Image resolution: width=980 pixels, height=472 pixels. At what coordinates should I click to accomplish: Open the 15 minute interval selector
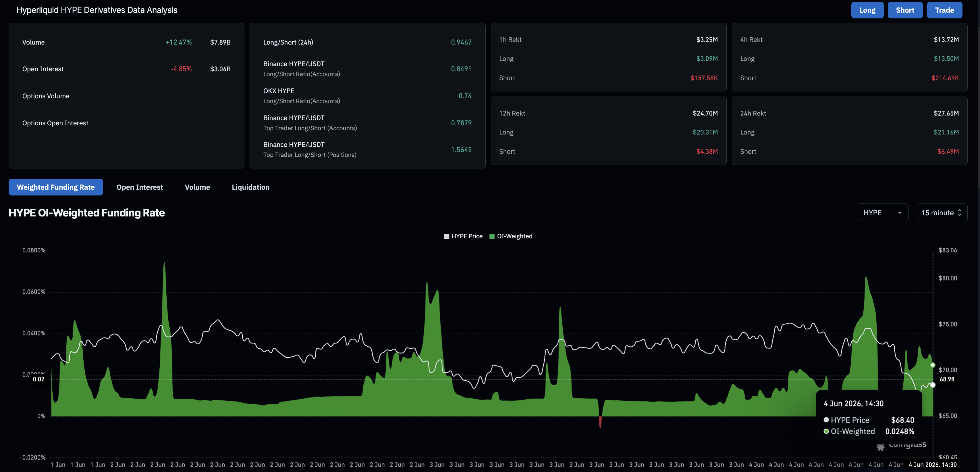coord(942,213)
